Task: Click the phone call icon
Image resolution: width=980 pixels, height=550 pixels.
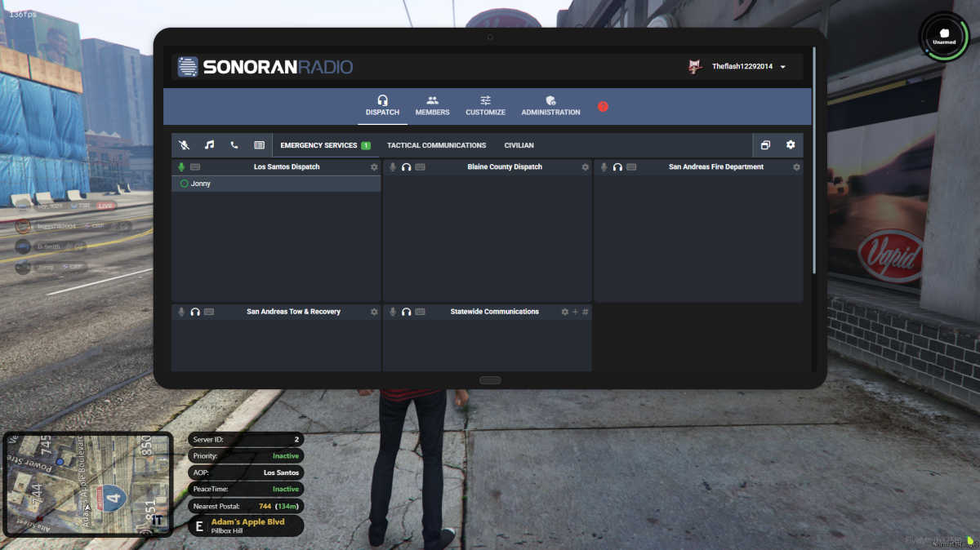Action: coord(234,145)
